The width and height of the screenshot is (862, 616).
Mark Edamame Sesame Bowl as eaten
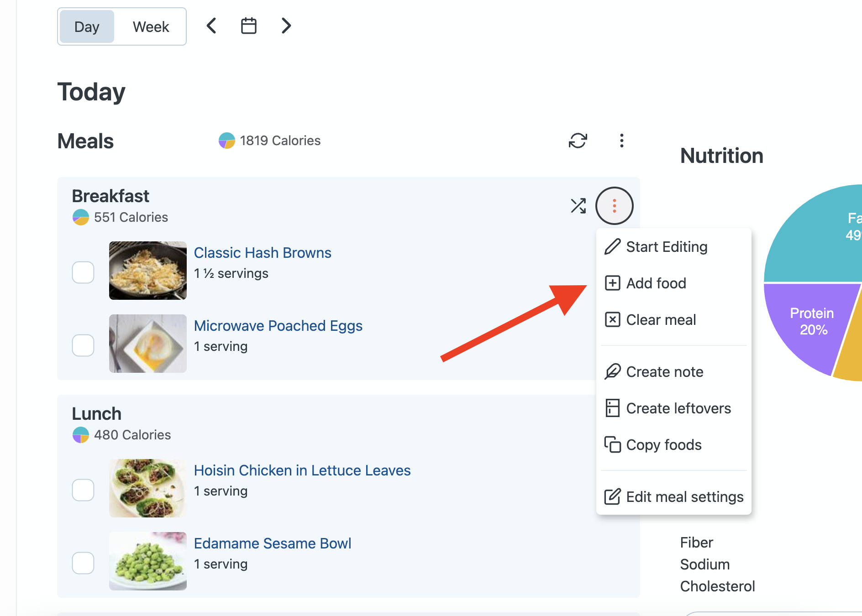click(83, 563)
